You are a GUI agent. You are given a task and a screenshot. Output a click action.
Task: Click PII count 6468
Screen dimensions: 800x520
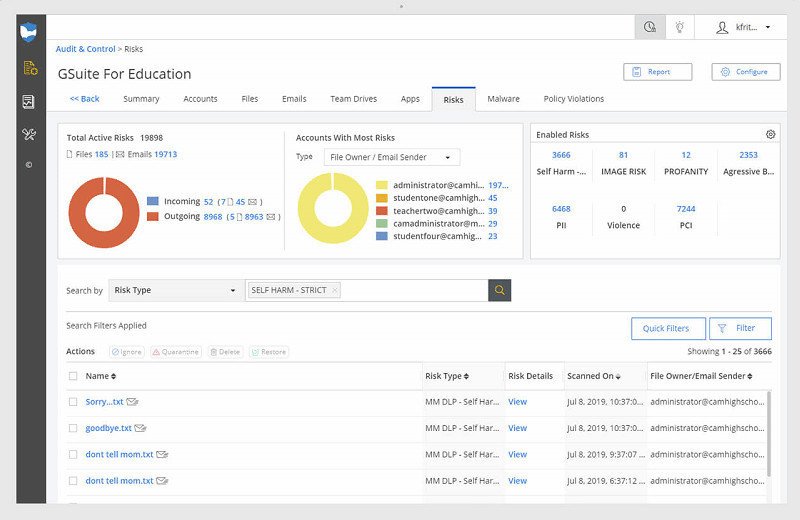click(561, 209)
